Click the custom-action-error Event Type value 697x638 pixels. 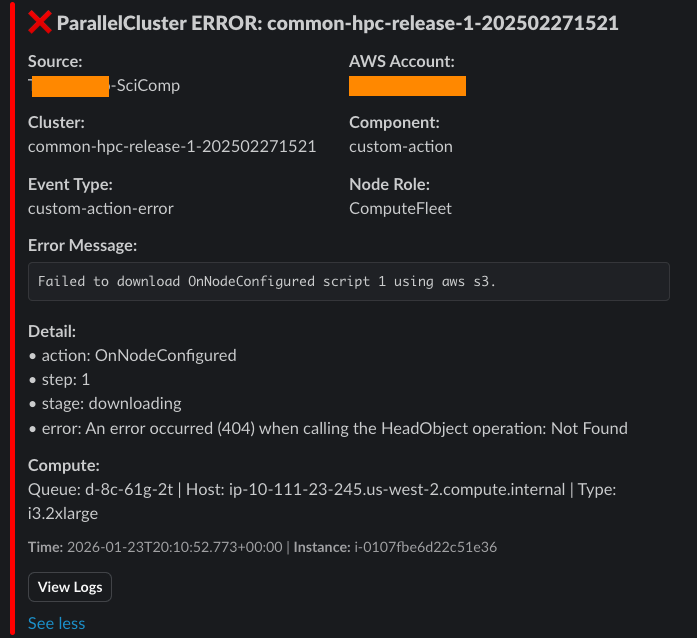click(101, 208)
